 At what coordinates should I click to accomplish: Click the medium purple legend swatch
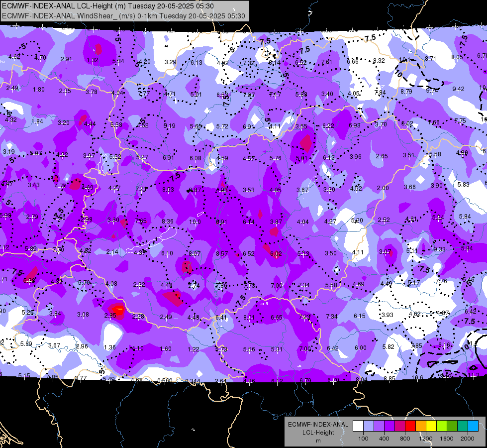pos(379,426)
